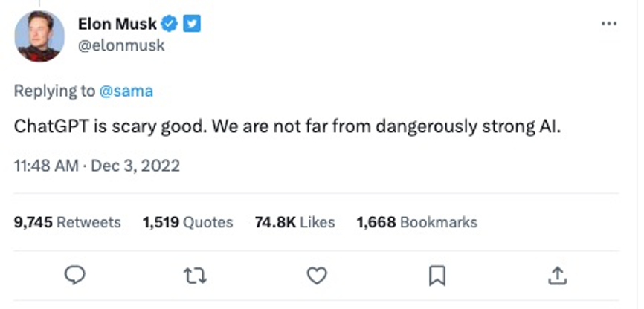644x309 pixels.
Task: Click the blue verified checkmark badge
Action: pyautogui.click(x=170, y=25)
